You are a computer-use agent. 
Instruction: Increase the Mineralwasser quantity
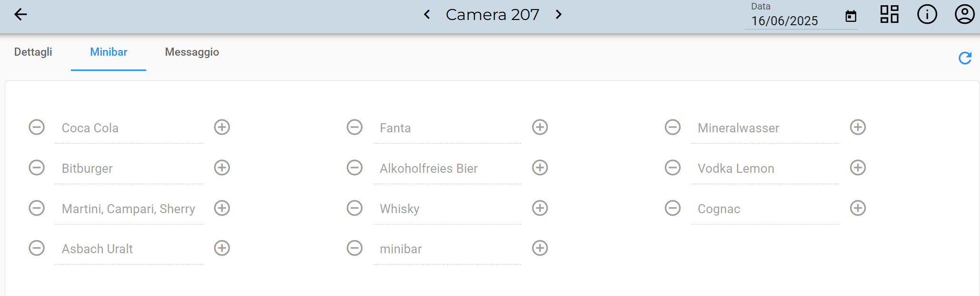click(858, 127)
